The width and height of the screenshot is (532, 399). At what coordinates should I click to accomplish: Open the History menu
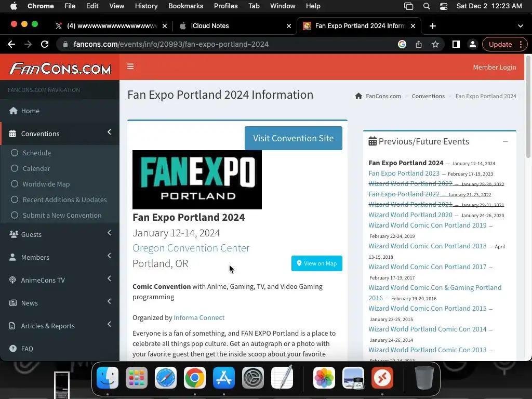[x=146, y=6]
